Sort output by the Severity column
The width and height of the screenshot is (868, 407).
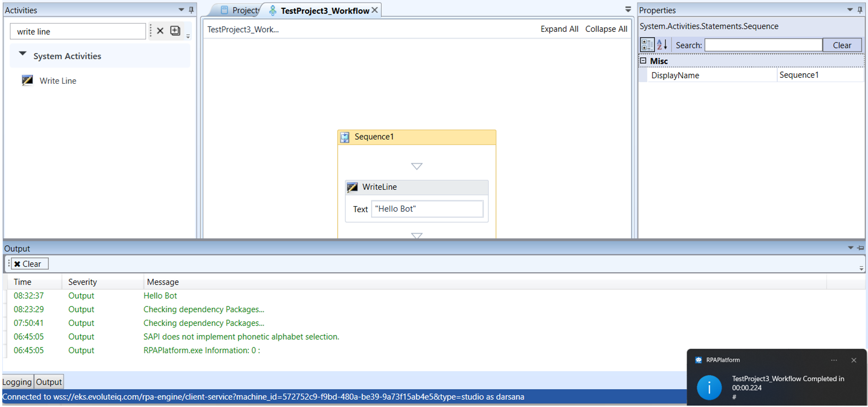[103, 282]
